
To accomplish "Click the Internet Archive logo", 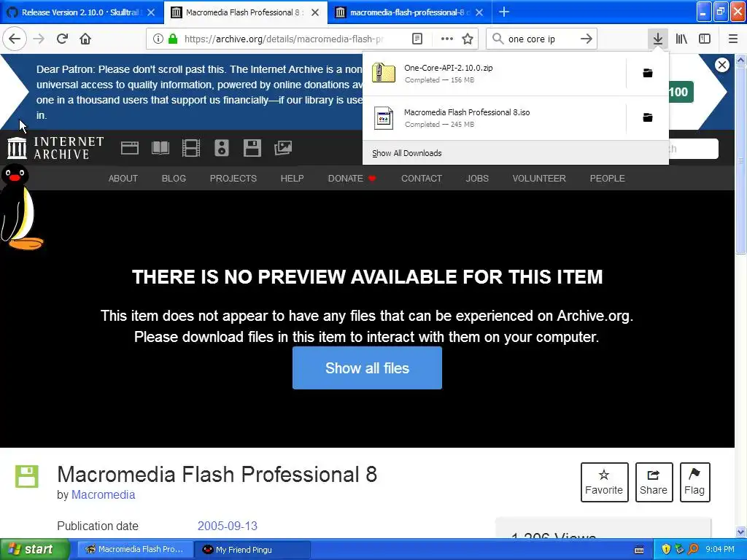I will pos(55,147).
